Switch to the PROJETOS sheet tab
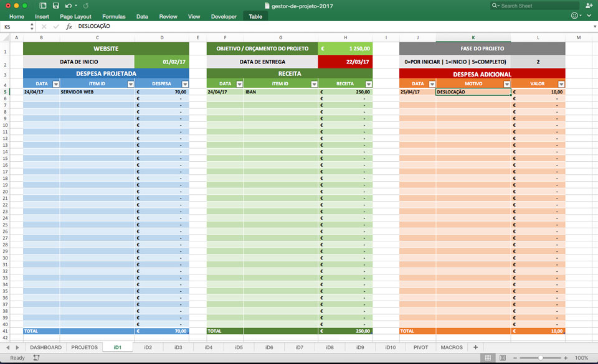The height and width of the screenshot is (364, 598). point(85,347)
